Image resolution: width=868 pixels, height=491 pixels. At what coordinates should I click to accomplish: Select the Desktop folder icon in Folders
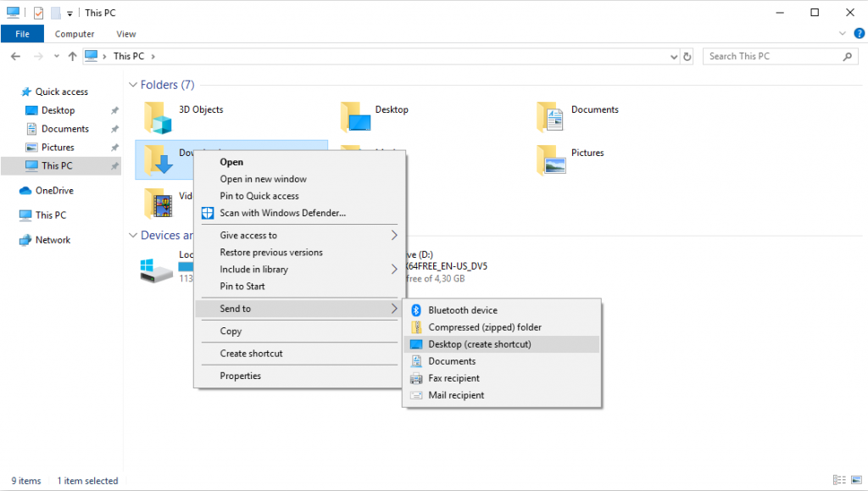[355, 117]
